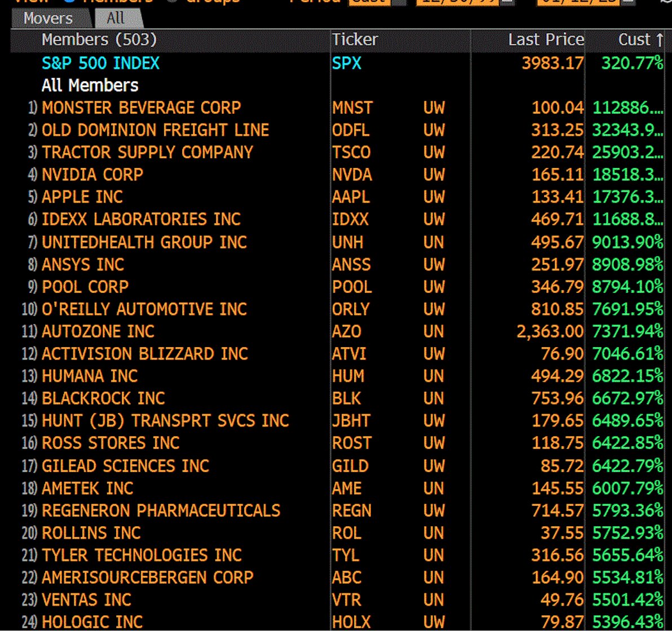Select the All Members heading

tap(90, 86)
